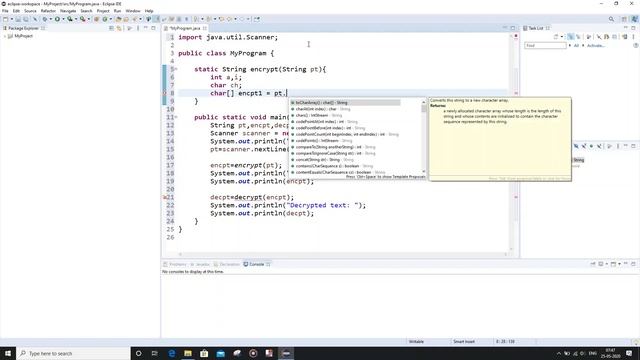Open the Run button dropdown arrow

click(63, 19)
